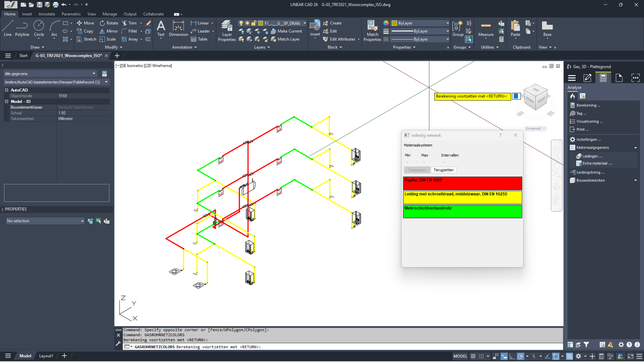Expand the No selection dropdown

45,221
